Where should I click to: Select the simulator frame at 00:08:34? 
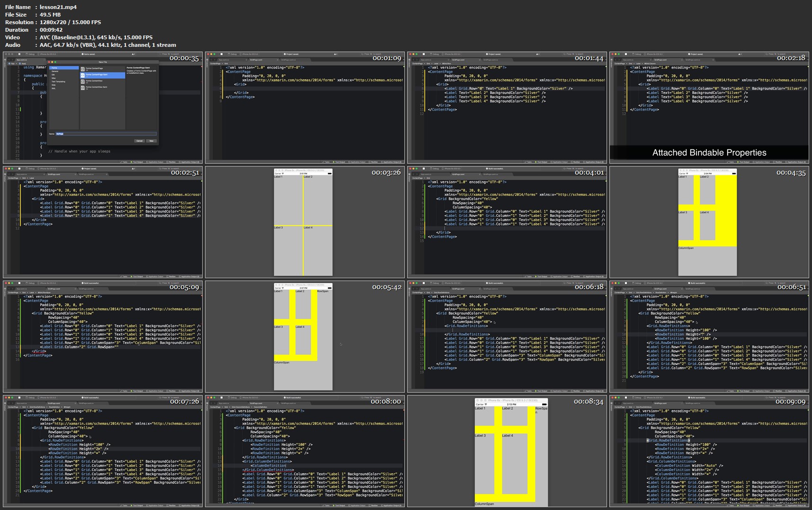507,451
